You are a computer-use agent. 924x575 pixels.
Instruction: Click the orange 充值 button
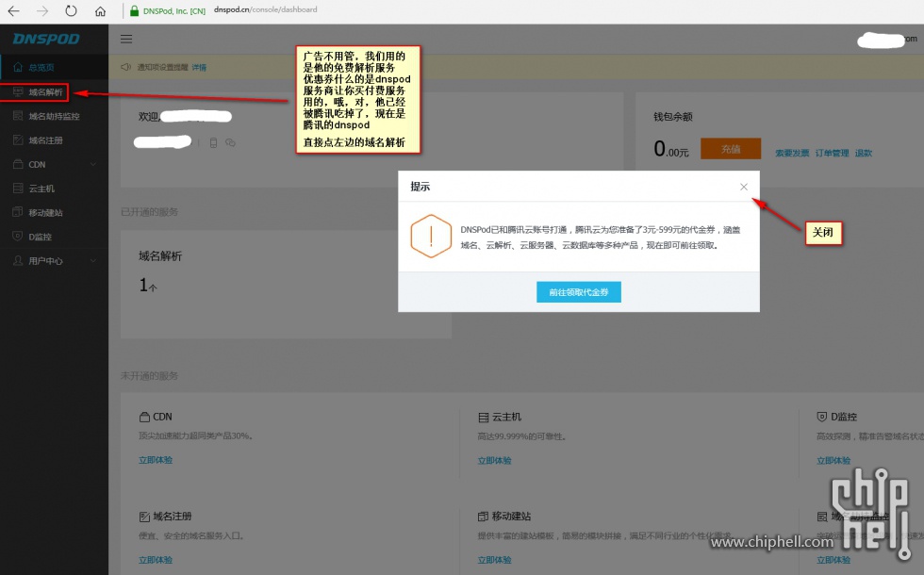coord(731,149)
